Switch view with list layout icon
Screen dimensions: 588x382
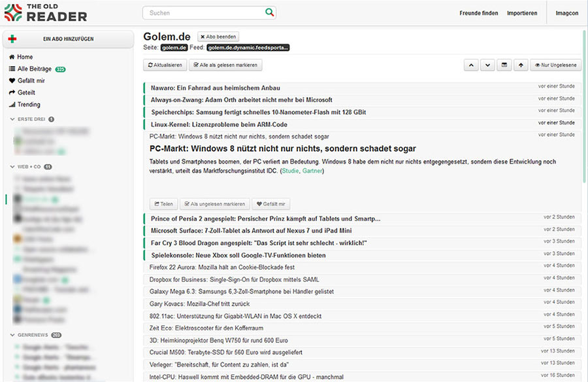coord(504,65)
